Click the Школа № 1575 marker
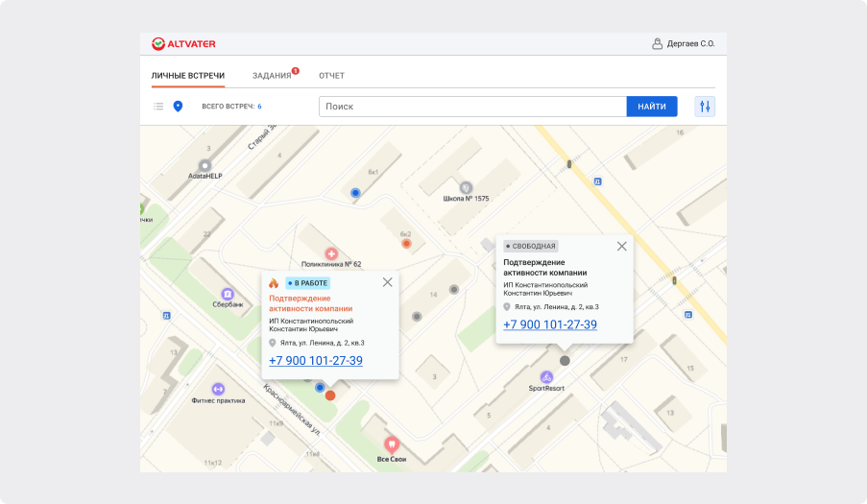This screenshot has width=867, height=504. coord(466,188)
